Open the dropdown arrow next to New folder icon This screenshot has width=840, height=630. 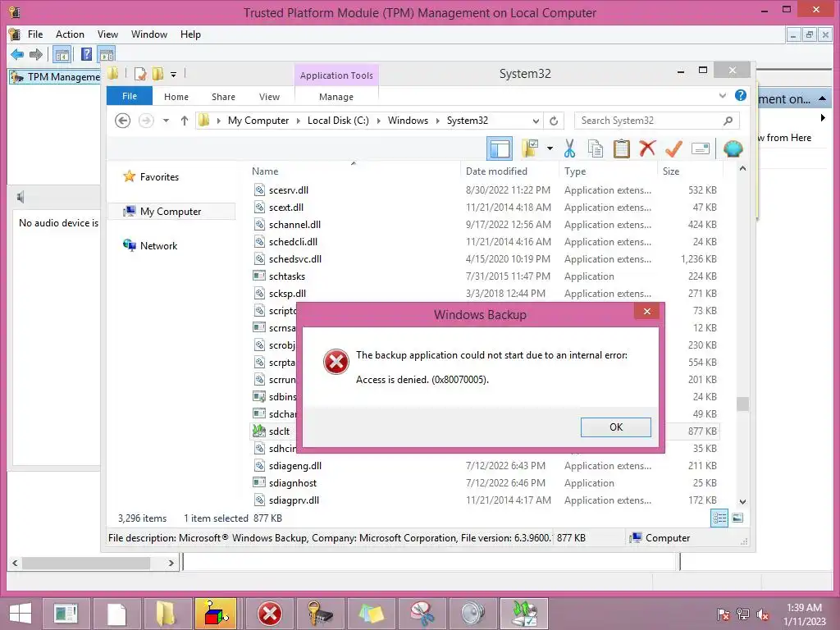click(x=550, y=148)
